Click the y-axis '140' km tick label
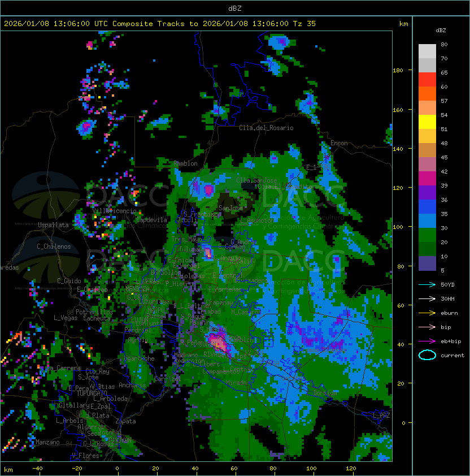Viewport: 470px width, 476px height. click(x=398, y=149)
